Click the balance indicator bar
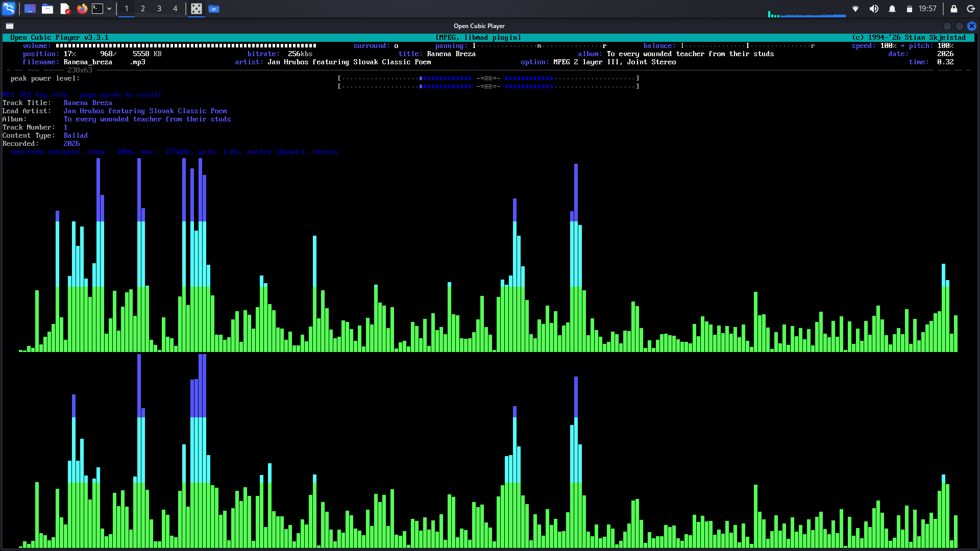 click(x=747, y=46)
